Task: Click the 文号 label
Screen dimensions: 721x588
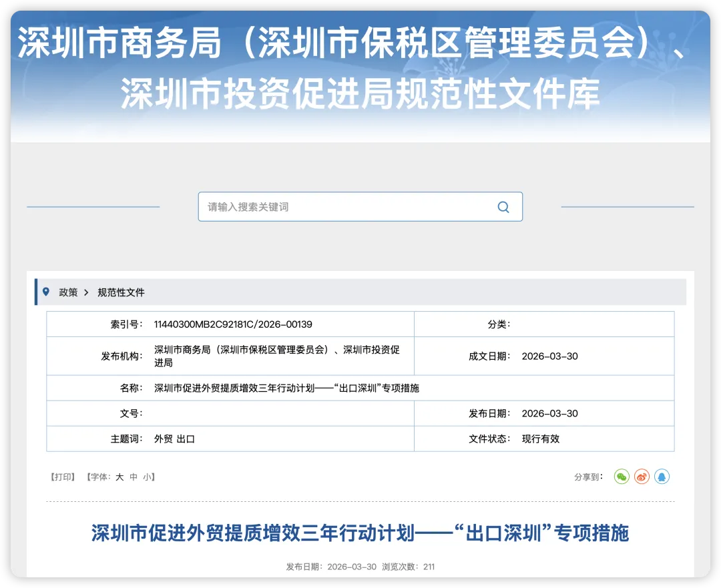Action: [x=131, y=413]
